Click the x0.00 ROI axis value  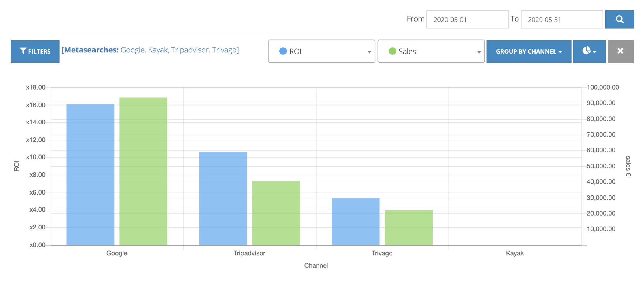point(38,245)
